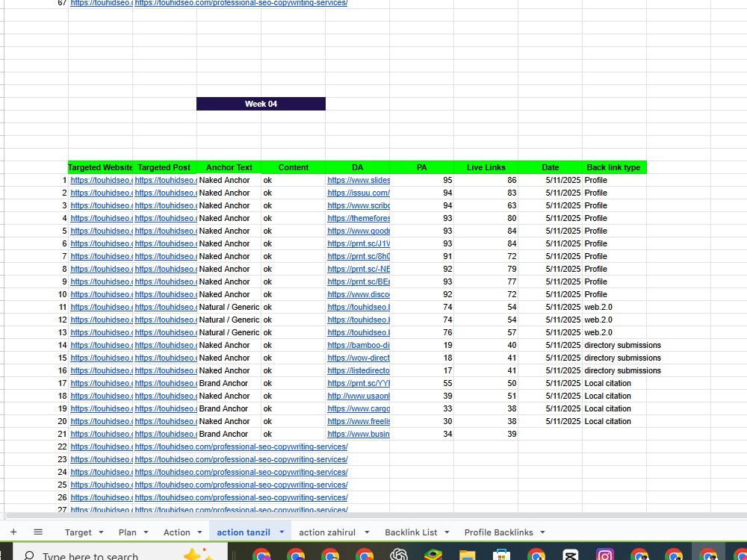Switch to the Profile Backlinks sheet tab
Image resolution: width=747 pixels, height=560 pixels.
coord(499,532)
